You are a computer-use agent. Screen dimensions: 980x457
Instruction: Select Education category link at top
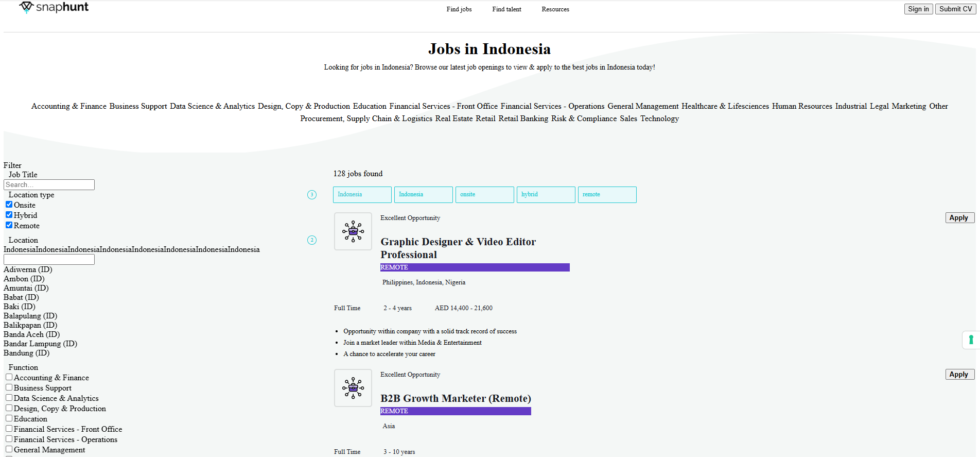[370, 106]
